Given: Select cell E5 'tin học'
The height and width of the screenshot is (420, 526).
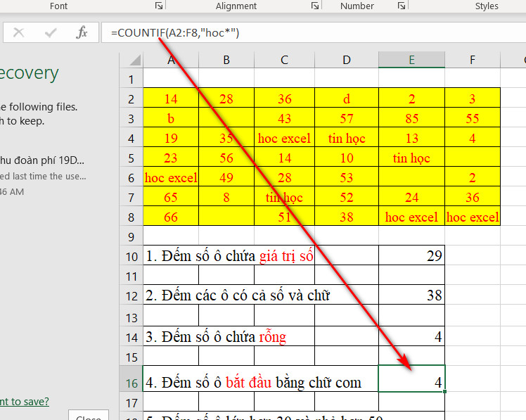Looking at the screenshot, I should pyautogui.click(x=411, y=158).
